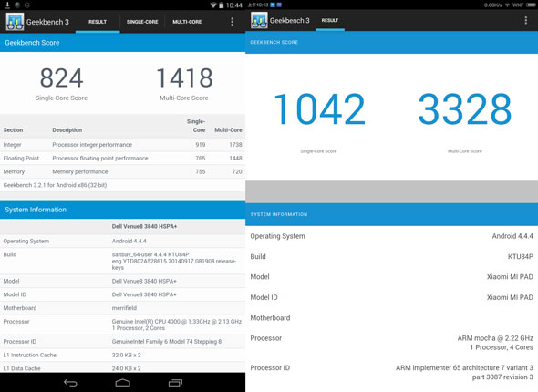The image size is (538, 392).
Task: Tap the ARM mocha @ 2.22 GHz processor value
Action: (x=495, y=343)
